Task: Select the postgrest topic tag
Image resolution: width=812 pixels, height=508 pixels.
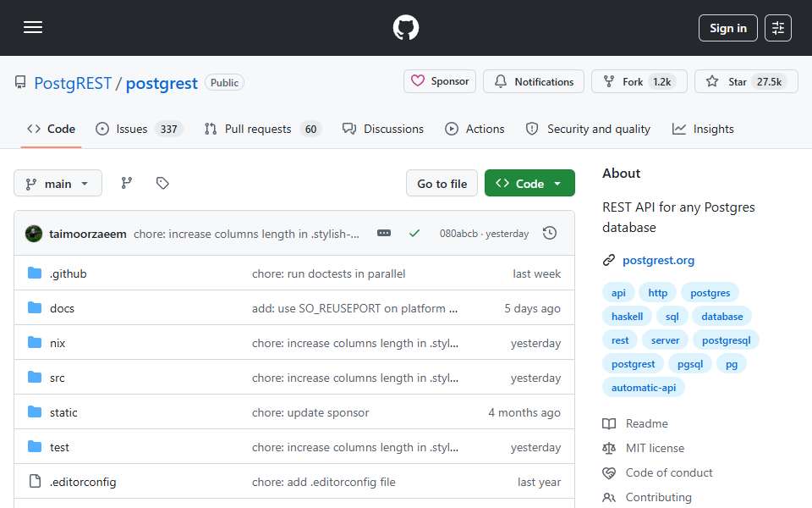Action: (x=633, y=364)
